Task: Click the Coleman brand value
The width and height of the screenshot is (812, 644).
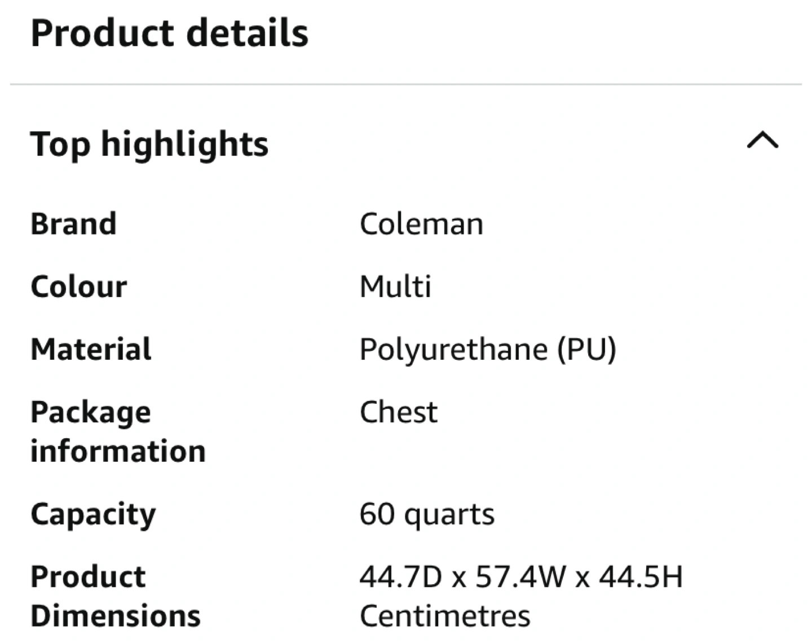Action: tap(421, 224)
